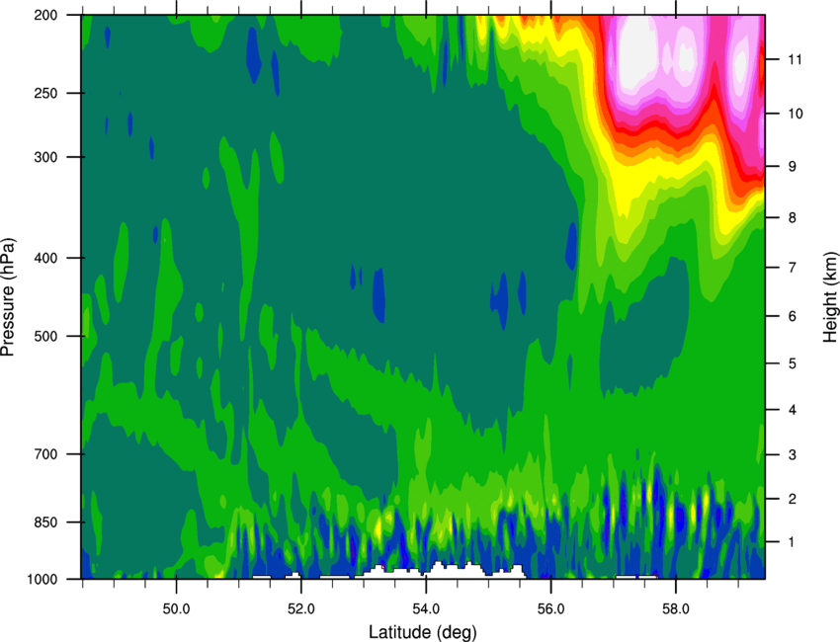The image size is (840, 642).
Task: Click the 11 km height tick label
Action: tap(795, 59)
